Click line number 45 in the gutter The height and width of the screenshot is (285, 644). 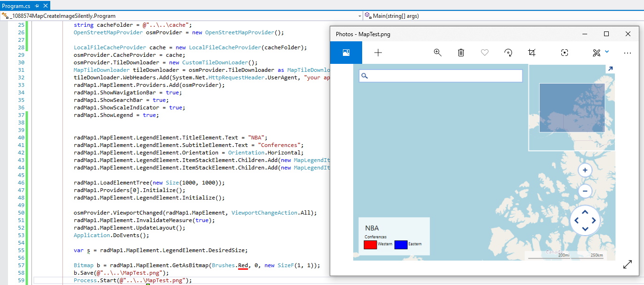click(20, 175)
